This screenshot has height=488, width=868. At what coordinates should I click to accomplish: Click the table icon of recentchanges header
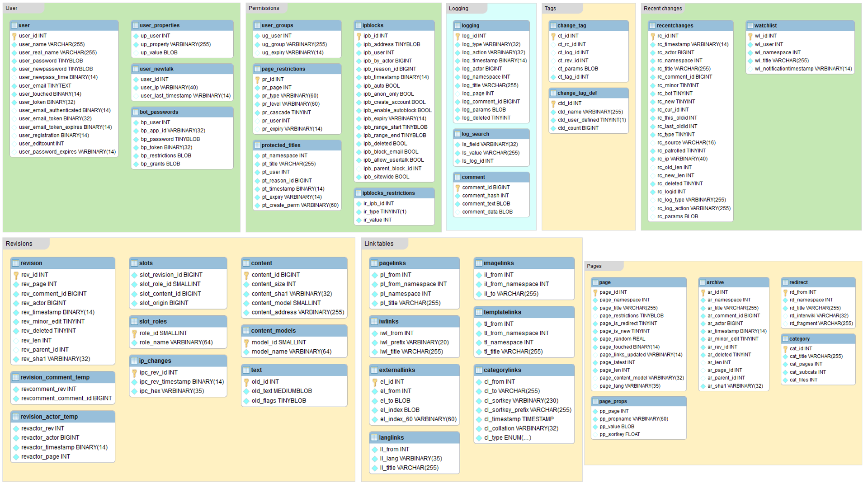coord(652,25)
